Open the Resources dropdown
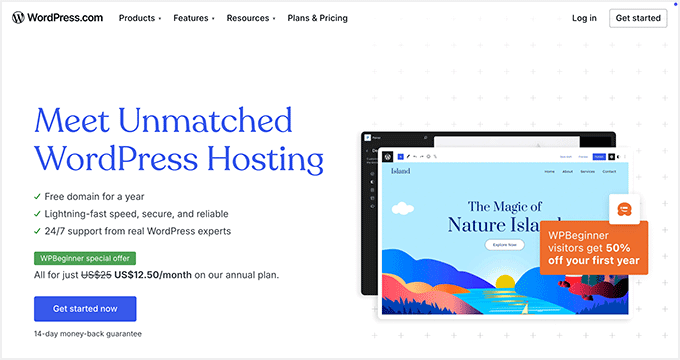Image resolution: width=680 pixels, height=360 pixels. pyautogui.click(x=251, y=18)
